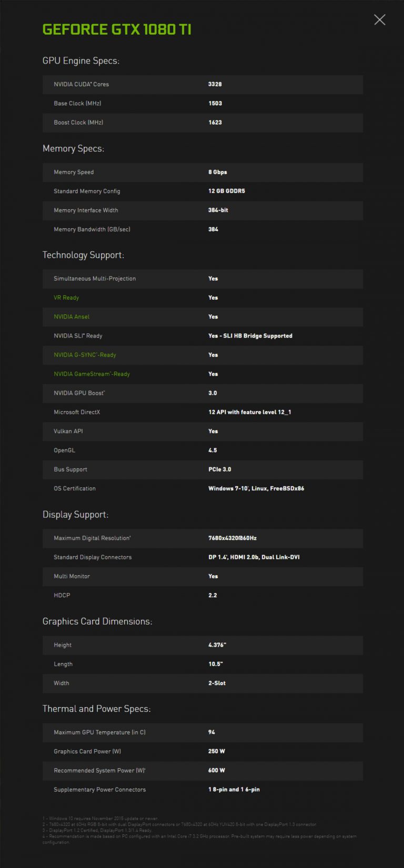Click the Standard Memory Config entry
The width and height of the screenshot is (404, 868).
(x=203, y=191)
